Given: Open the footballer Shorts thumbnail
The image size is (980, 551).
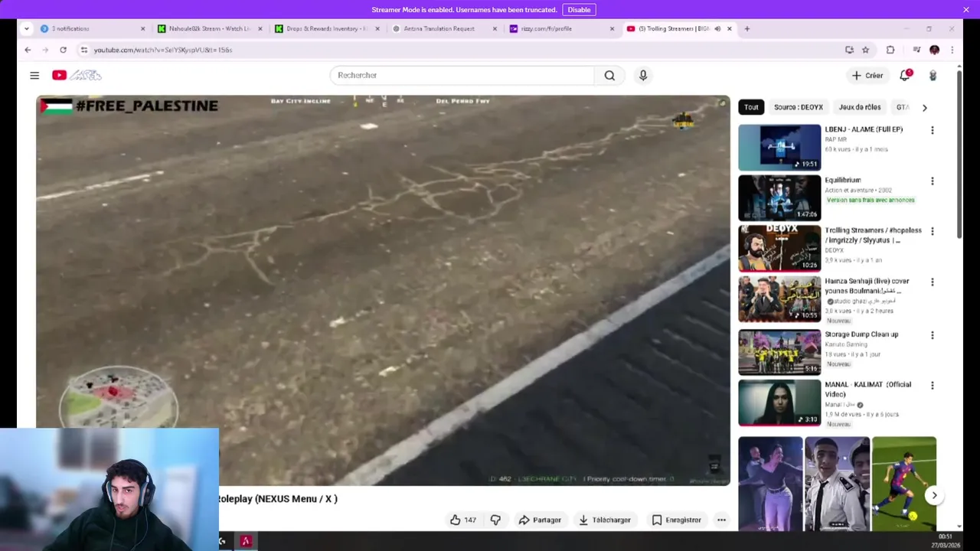Looking at the screenshot, I should click(904, 484).
